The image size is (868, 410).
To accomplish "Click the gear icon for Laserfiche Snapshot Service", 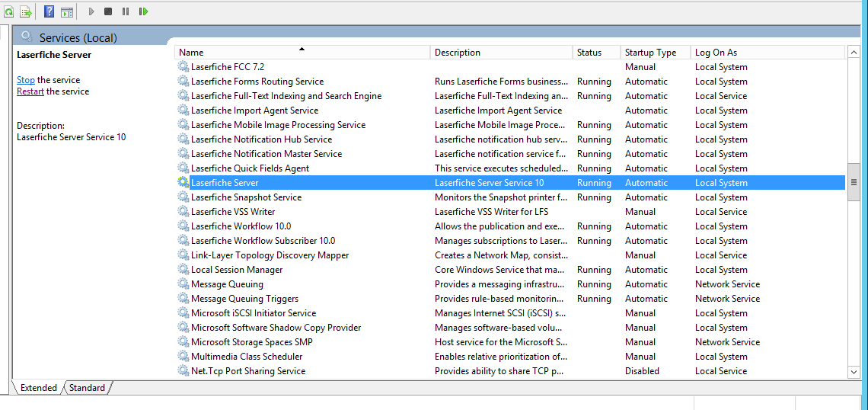I will coord(183,197).
